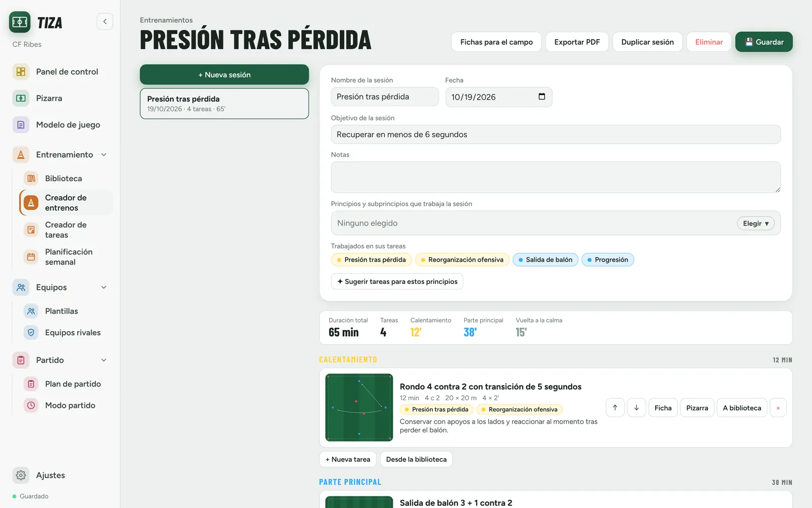This screenshot has height=508, width=812.
Task: Open Panel de control icon
Action: [21, 72]
